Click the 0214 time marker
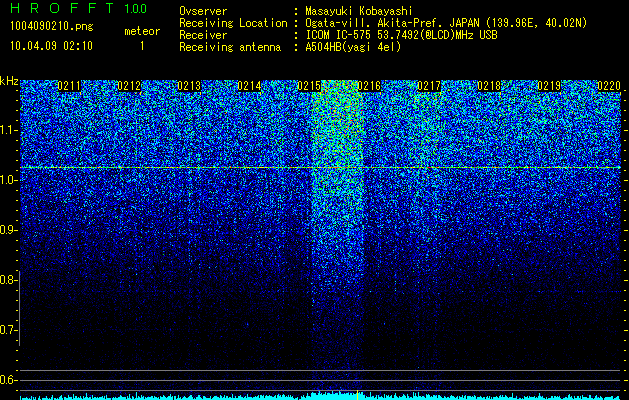Viewport: 629px width, 400px height. 249,86
